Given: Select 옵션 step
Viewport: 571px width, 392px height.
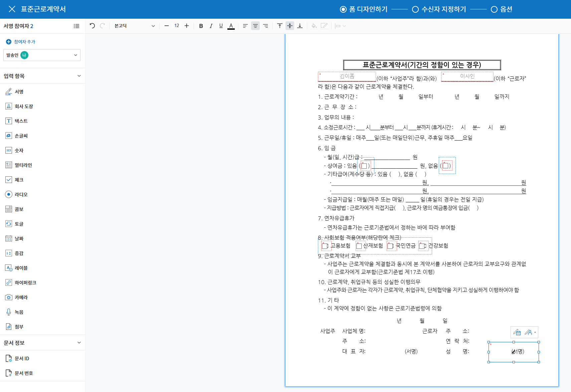Looking at the screenshot, I should (502, 9).
